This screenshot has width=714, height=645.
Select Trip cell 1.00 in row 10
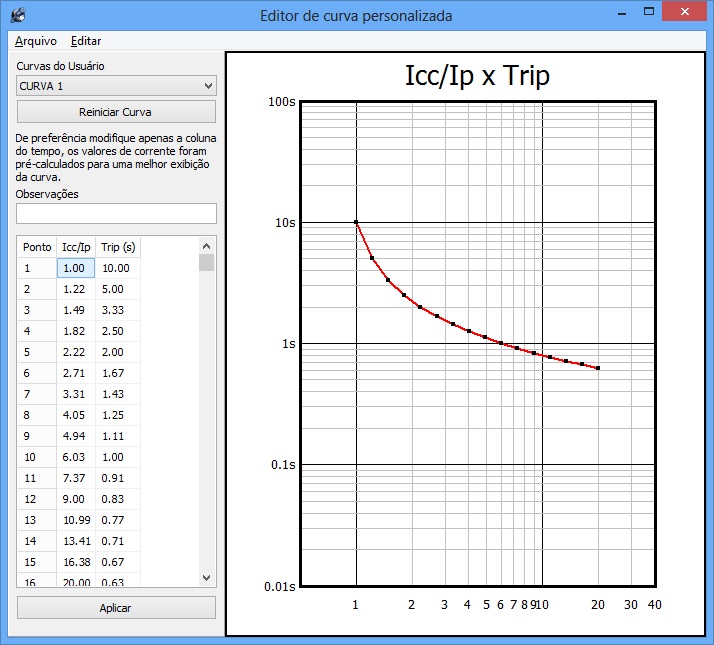point(118,456)
